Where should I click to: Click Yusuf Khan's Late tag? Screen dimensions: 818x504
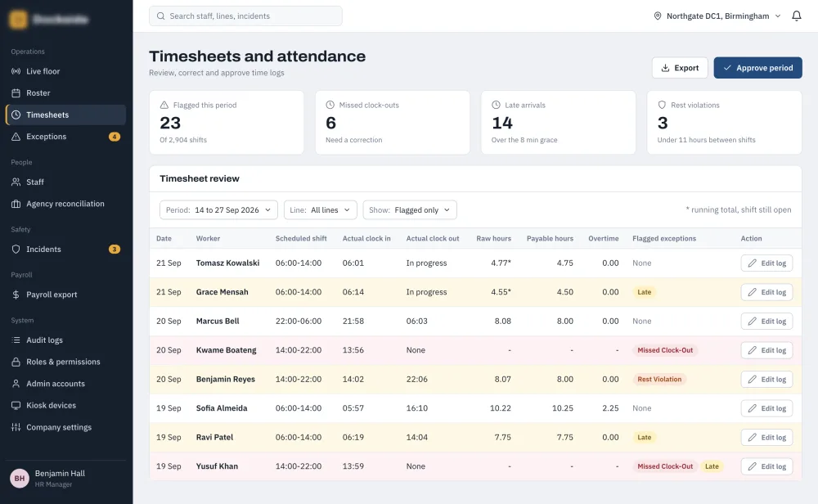tap(712, 466)
